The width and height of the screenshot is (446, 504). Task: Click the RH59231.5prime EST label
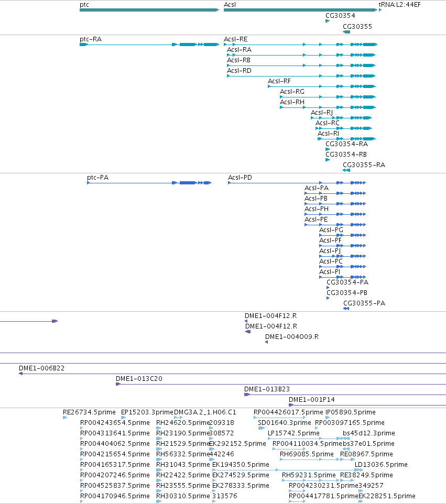point(309,475)
